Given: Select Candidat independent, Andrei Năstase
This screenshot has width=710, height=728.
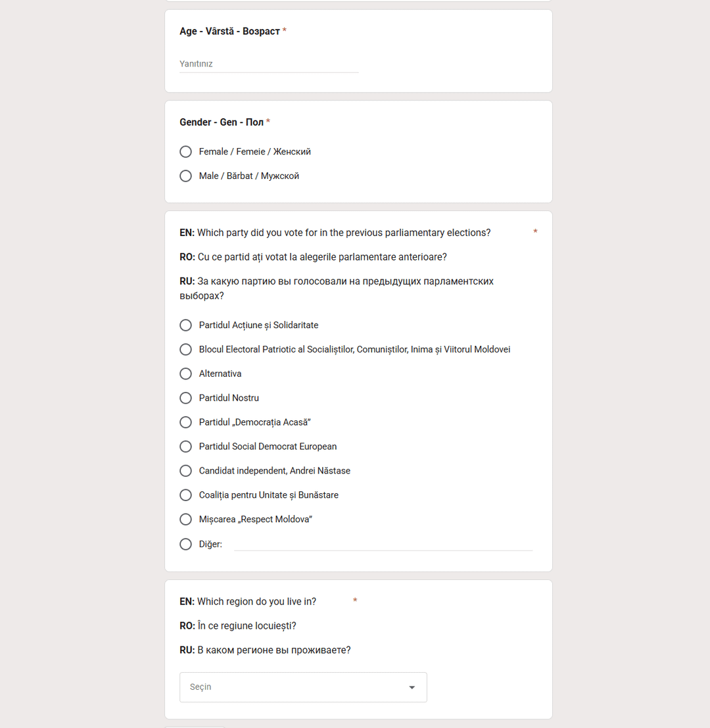Looking at the screenshot, I should (x=185, y=471).
